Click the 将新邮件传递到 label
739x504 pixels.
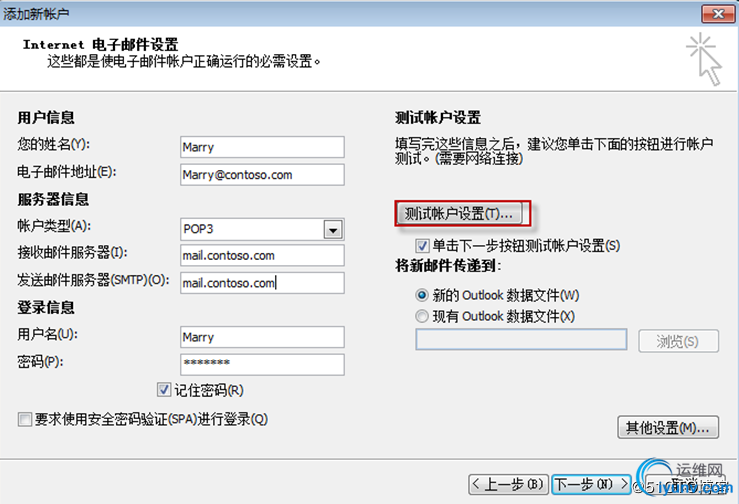(448, 266)
